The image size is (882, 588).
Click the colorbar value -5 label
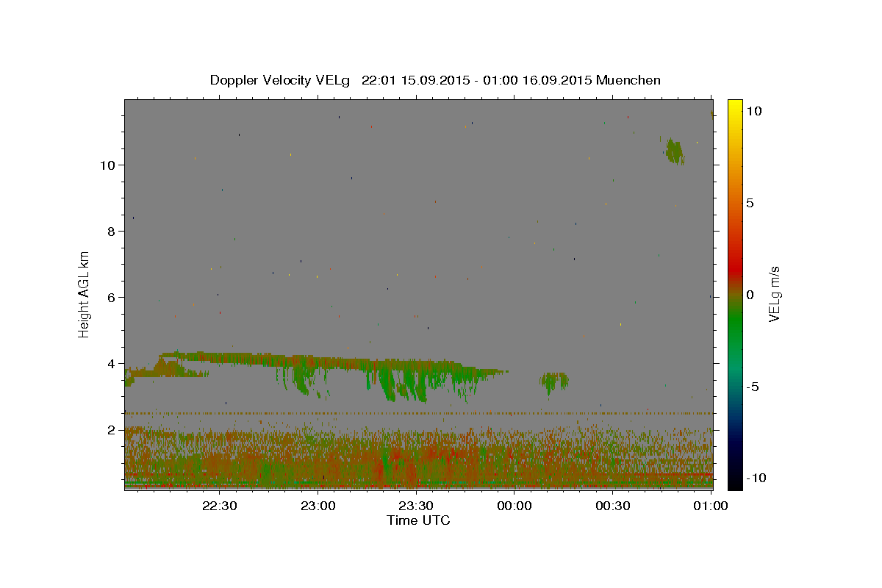(x=753, y=387)
